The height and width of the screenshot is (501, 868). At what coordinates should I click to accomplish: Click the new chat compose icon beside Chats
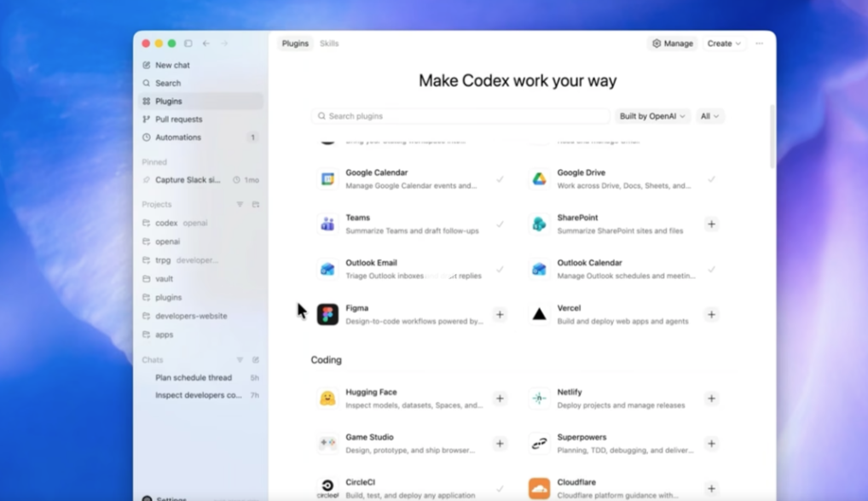pyautogui.click(x=256, y=360)
